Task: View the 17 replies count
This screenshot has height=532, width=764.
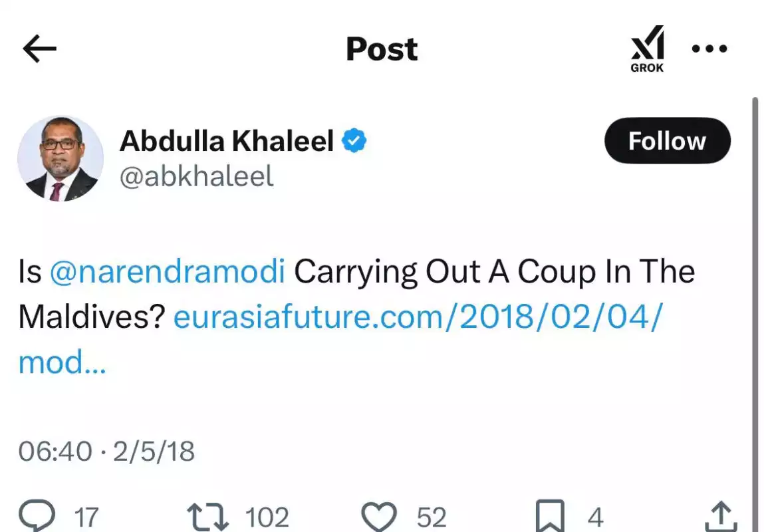Action: 86,517
